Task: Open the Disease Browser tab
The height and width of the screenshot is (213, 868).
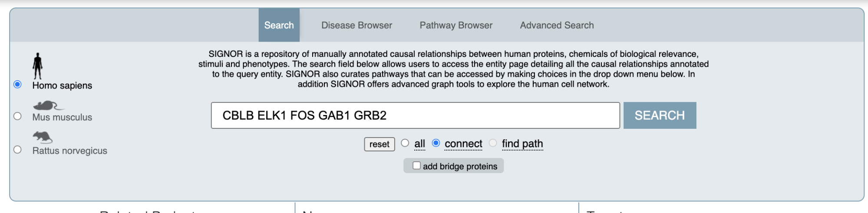Action: point(356,25)
